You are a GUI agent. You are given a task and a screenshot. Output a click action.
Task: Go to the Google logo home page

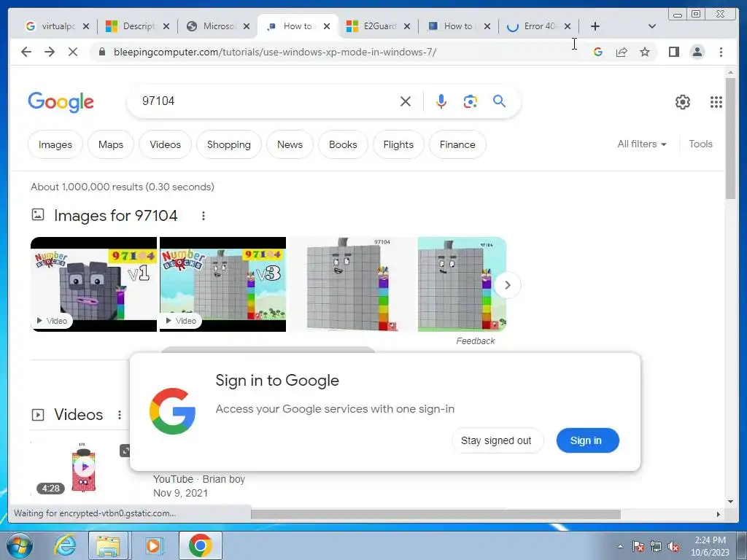(61, 102)
